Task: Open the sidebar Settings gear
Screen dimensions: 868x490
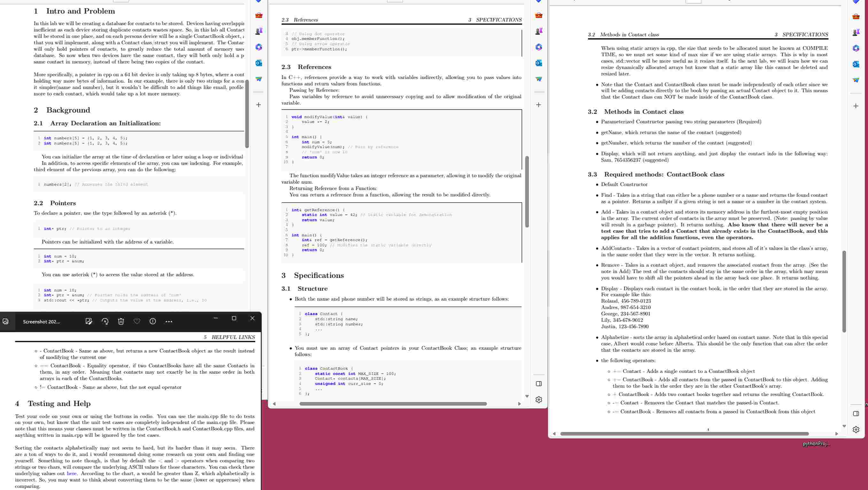Action: click(539, 399)
